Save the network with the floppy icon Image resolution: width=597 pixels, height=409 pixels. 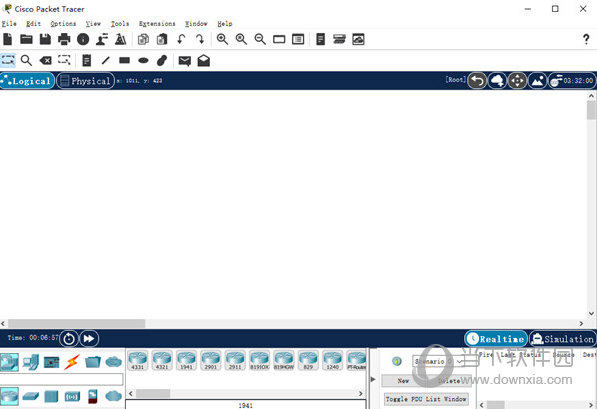pyautogui.click(x=45, y=39)
